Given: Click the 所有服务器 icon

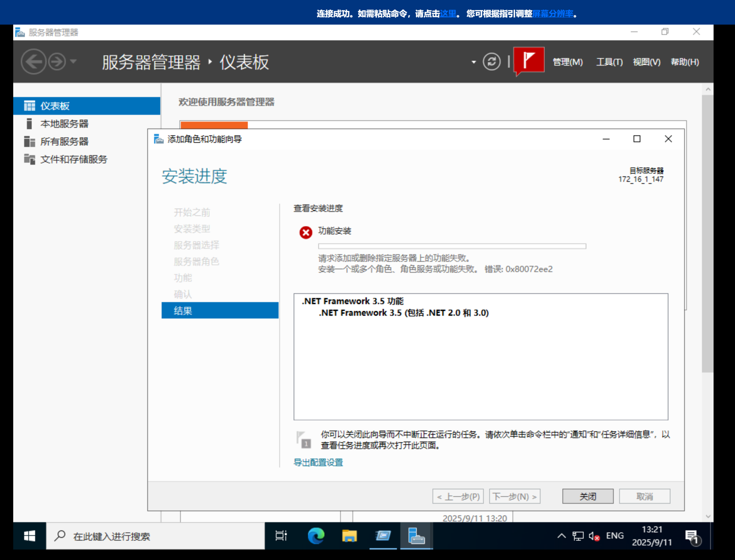Looking at the screenshot, I should pyautogui.click(x=30, y=141).
